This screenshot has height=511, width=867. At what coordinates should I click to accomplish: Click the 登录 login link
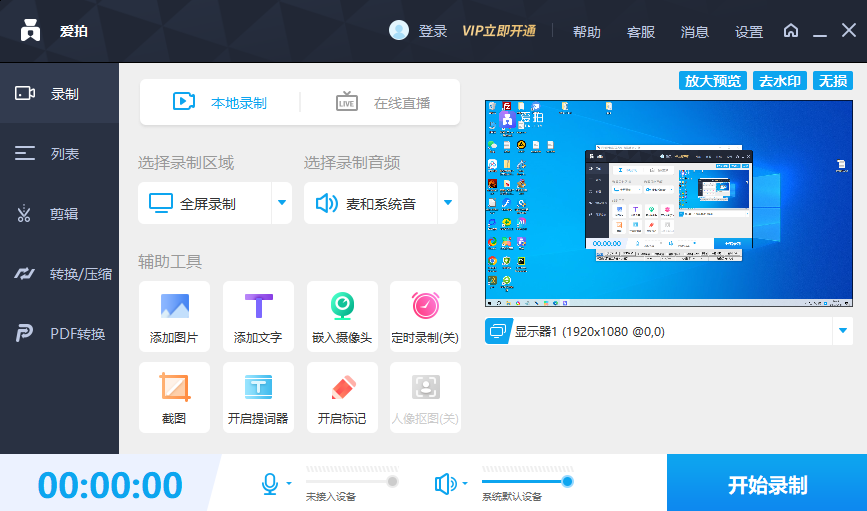coord(433,31)
